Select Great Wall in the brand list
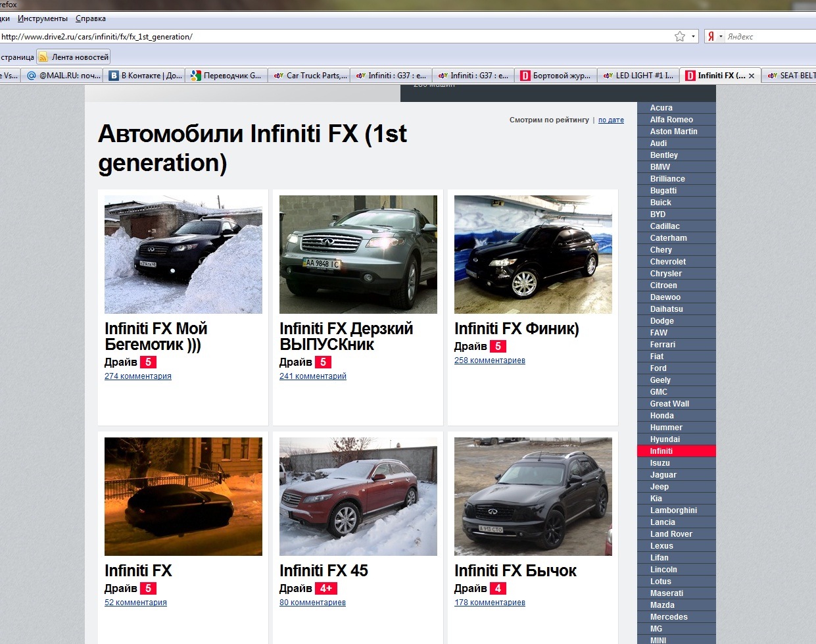This screenshot has width=816, height=644. [677, 404]
